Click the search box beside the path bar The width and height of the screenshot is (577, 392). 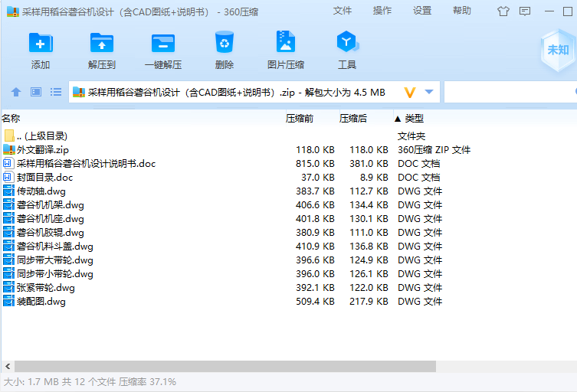(x=510, y=92)
